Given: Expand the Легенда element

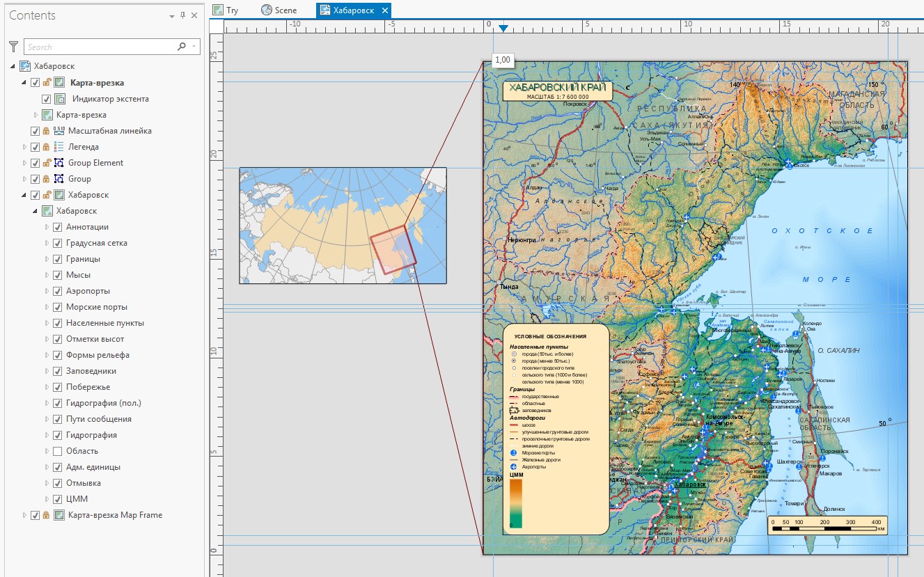Looking at the screenshot, I should pos(25,147).
